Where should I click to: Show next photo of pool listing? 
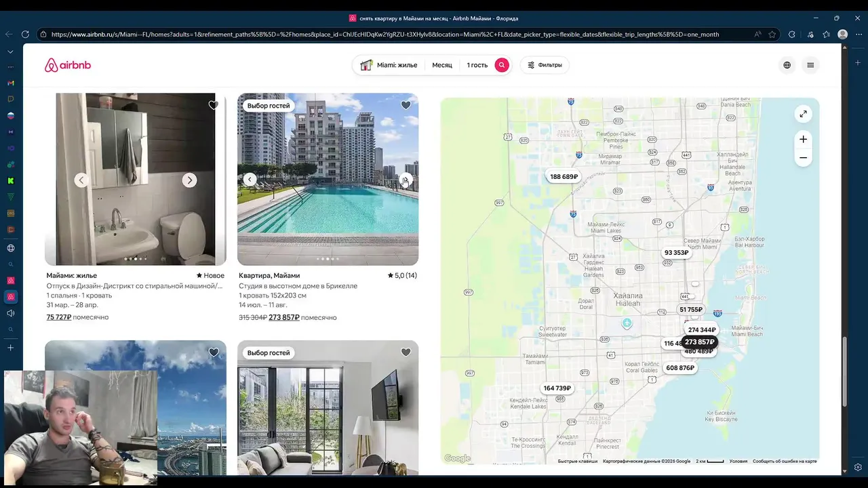click(406, 180)
